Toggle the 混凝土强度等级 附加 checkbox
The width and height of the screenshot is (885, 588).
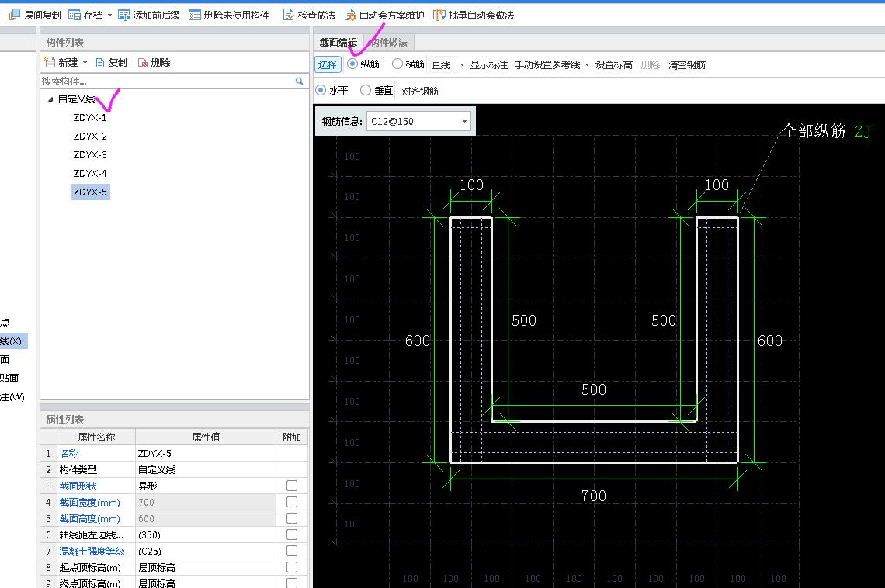click(x=292, y=551)
